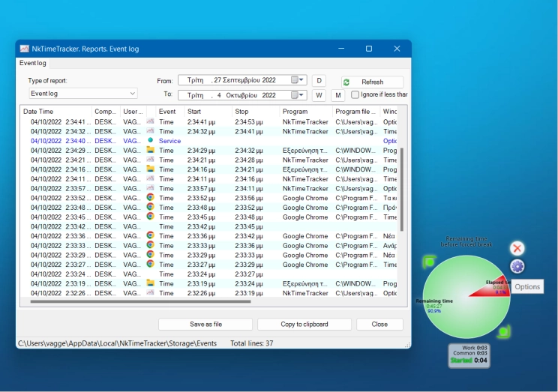Viewport: 558px width, 392px height.
Task: Click the green Refresh arrows icon
Action: pyautogui.click(x=346, y=82)
